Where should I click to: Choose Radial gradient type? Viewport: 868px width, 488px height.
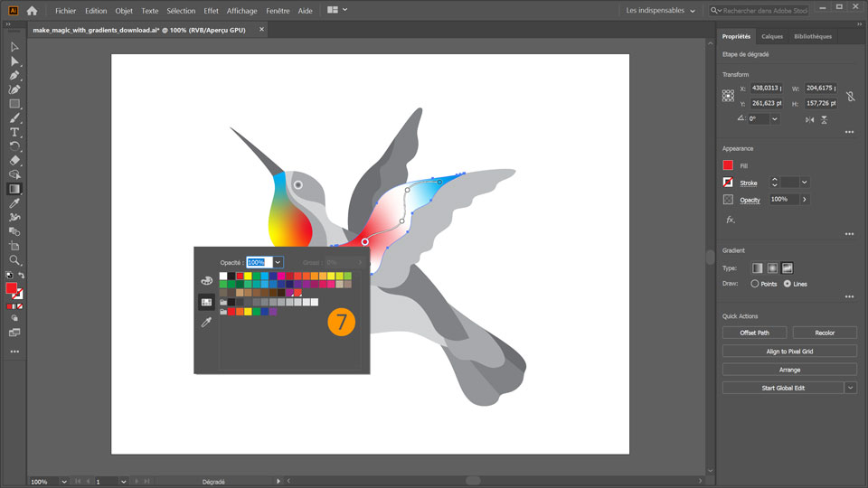(772, 268)
